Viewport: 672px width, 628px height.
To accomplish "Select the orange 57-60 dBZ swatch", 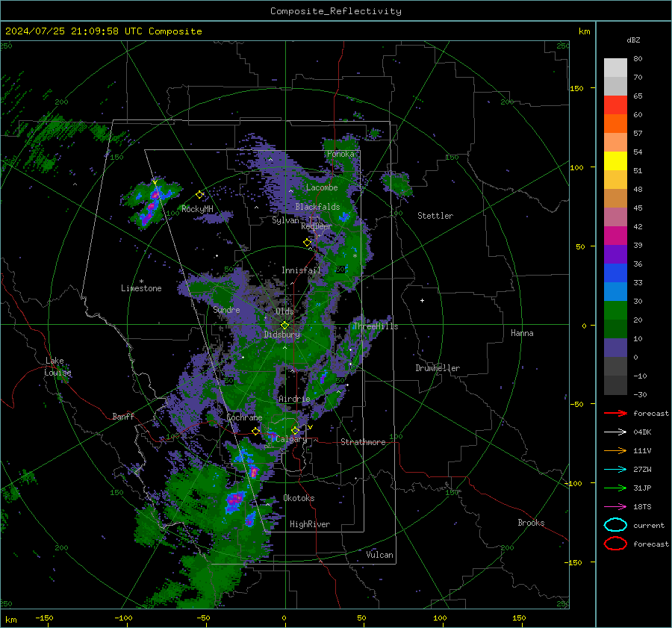I will pyautogui.click(x=615, y=124).
